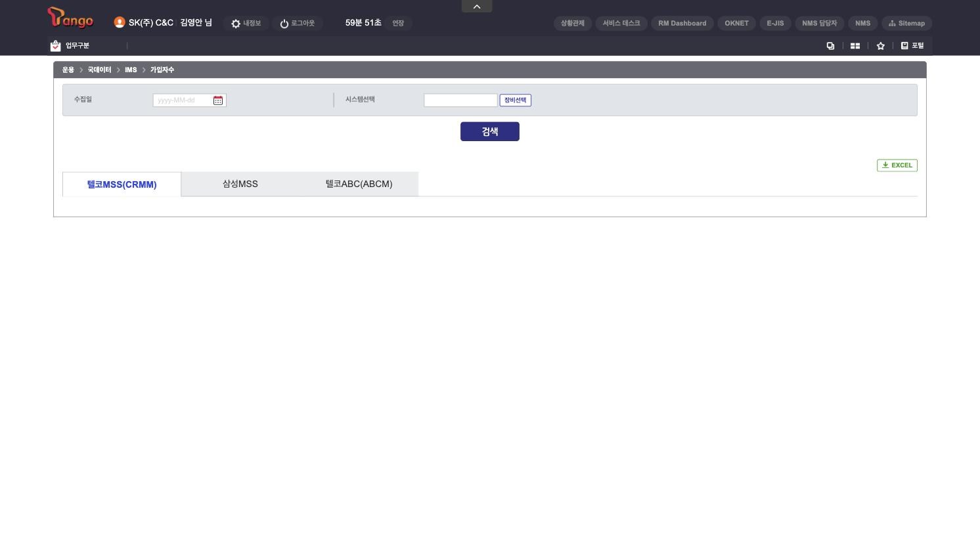
Task: Click 운용 in the breadcrumb
Action: coord(68,70)
